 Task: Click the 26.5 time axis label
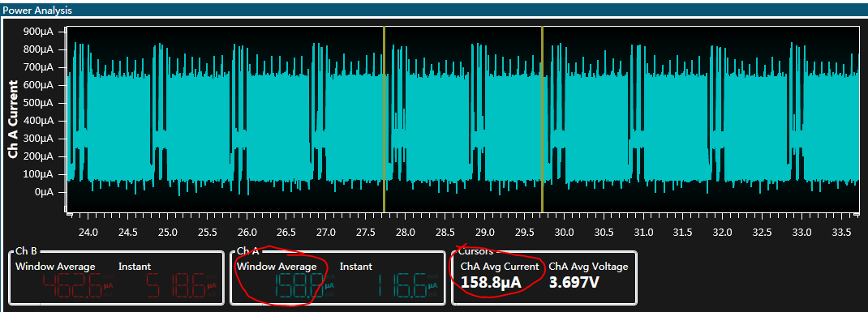[x=286, y=232]
